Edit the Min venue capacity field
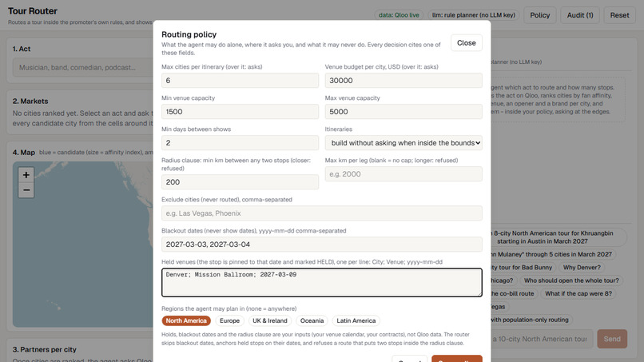644x362 pixels. point(240,111)
